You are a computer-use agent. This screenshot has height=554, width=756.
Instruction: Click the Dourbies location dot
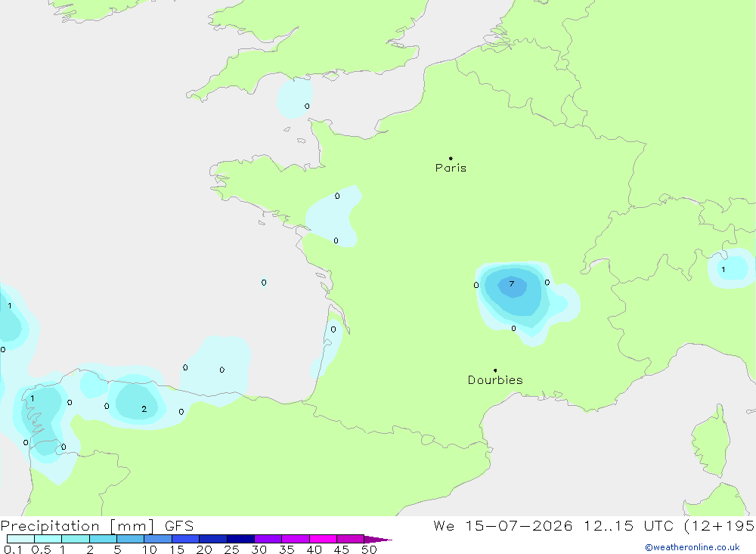(x=495, y=370)
